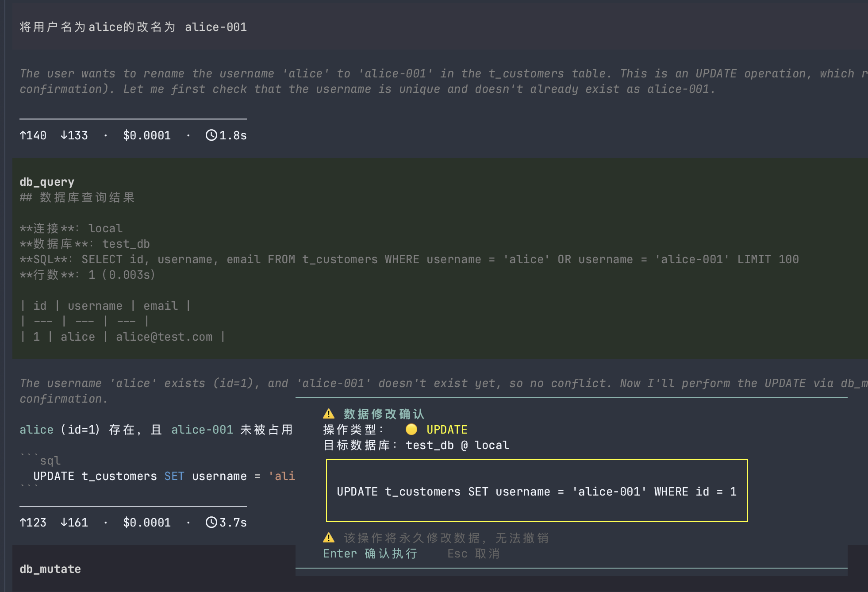Click the sql code fence label

(50, 461)
